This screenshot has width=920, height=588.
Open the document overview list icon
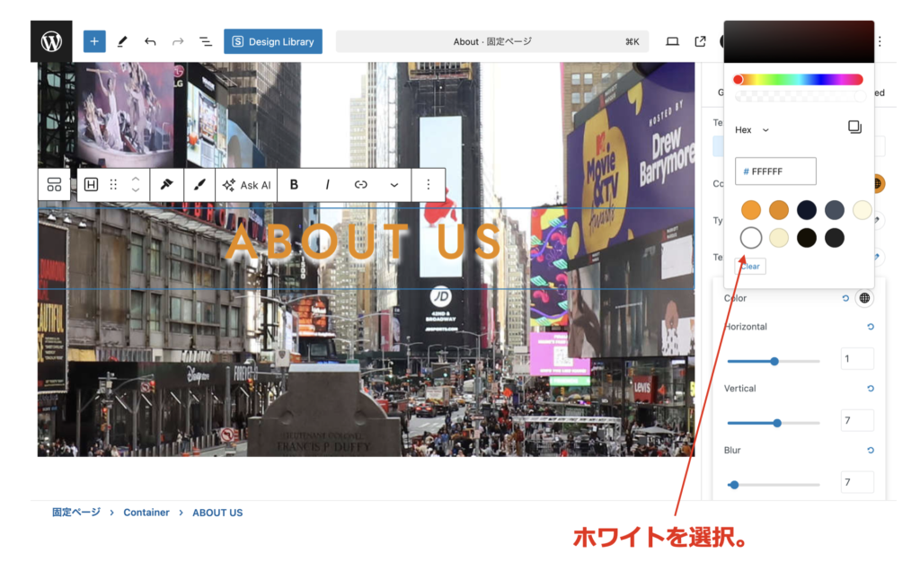click(x=205, y=41)
